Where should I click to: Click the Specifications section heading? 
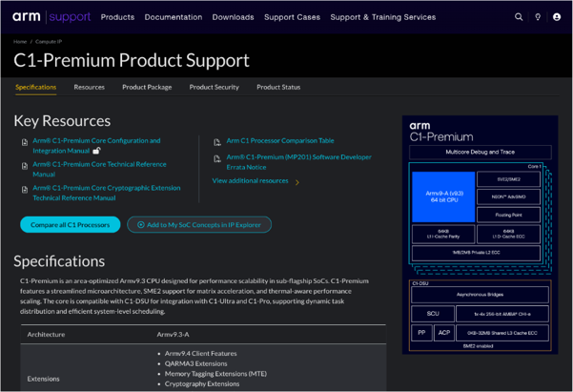[x=59, y=261]
